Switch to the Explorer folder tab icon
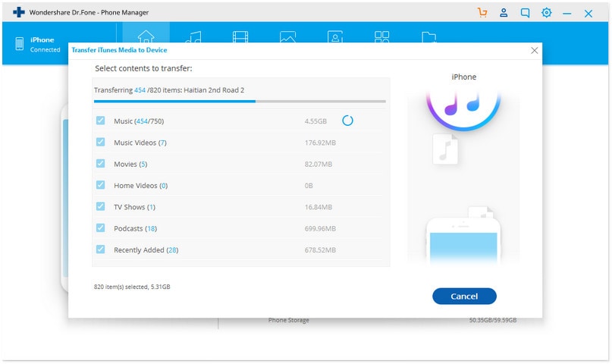Image resolution: width=612 pixels, height=364 pixels. pos(429,37)
